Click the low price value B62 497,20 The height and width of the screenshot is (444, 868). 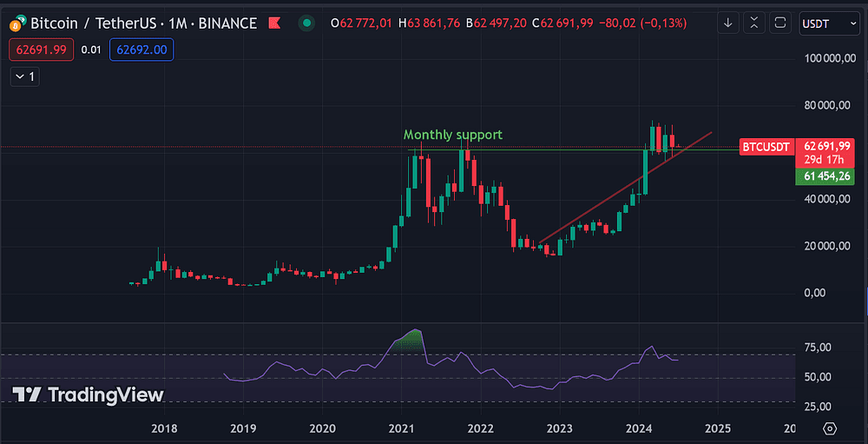(x=496, y=23)
